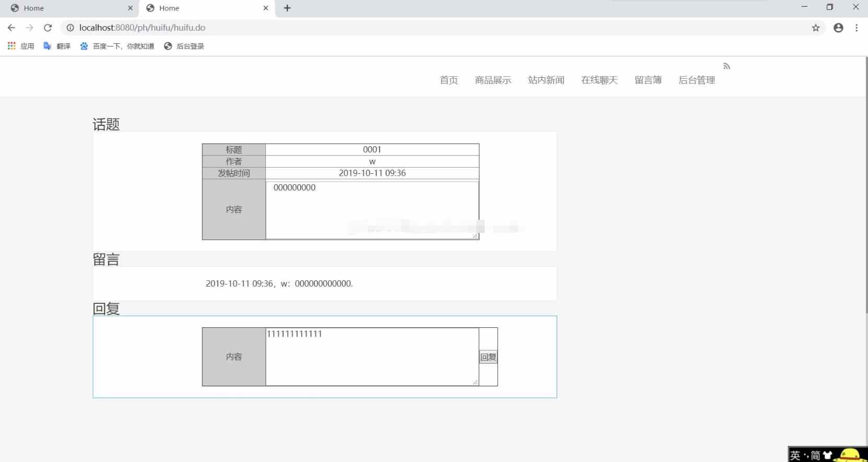
Task: Grab the reply textarea resize handle
Action: click(475, 382)
